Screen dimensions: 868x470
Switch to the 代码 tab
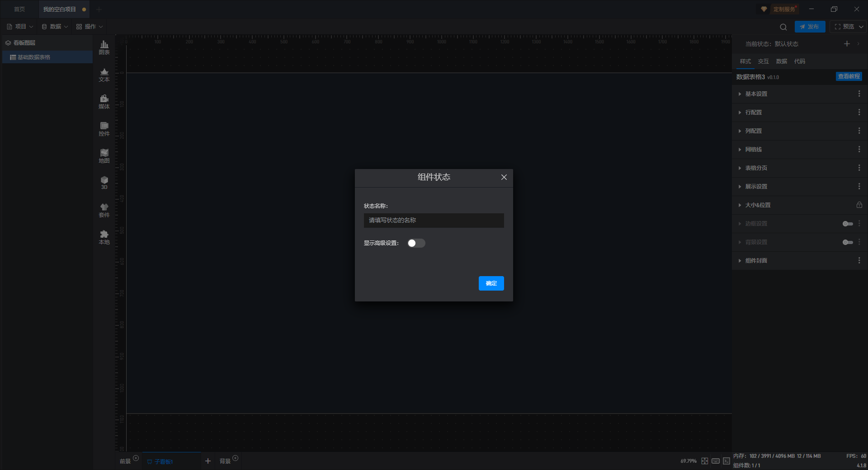click(x=799, y=61)
